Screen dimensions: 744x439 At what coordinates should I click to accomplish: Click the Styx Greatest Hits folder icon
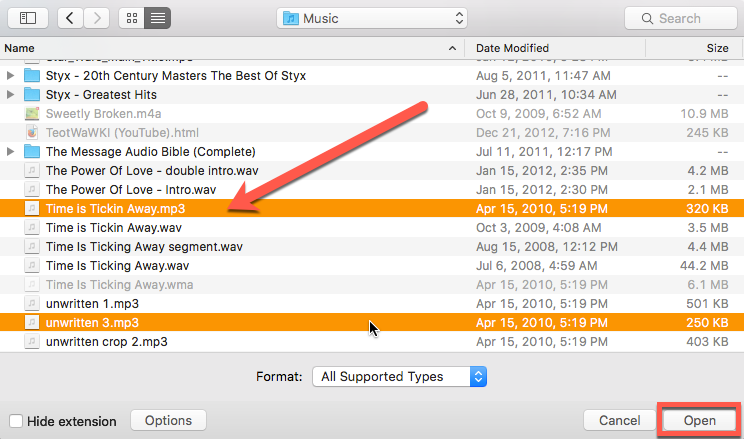pyautogui.click(x=32, y=95)
